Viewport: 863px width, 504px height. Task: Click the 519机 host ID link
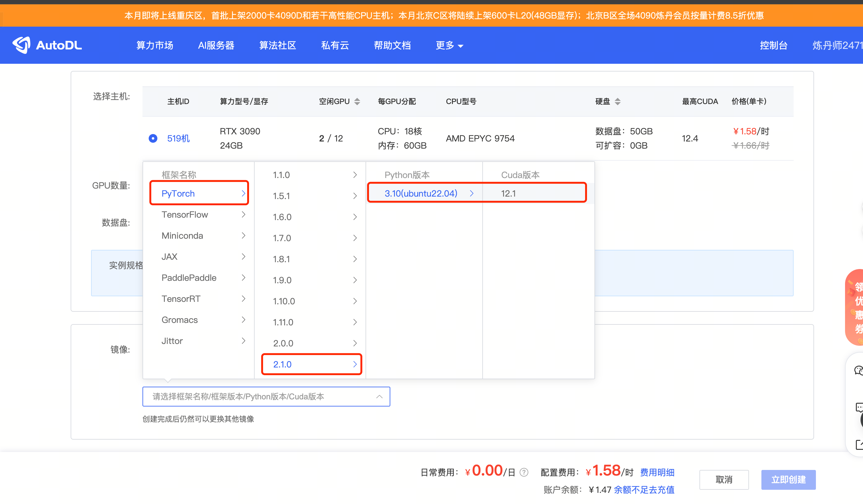(x=178, y=138)
